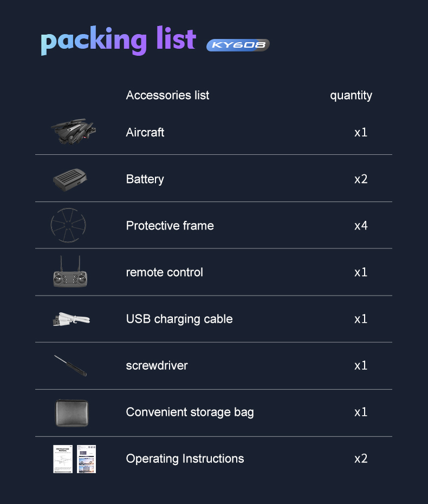Viewport: 428px width, 504px height.
Task: Click the Battery text label
Action: click(x=145, y=179)
